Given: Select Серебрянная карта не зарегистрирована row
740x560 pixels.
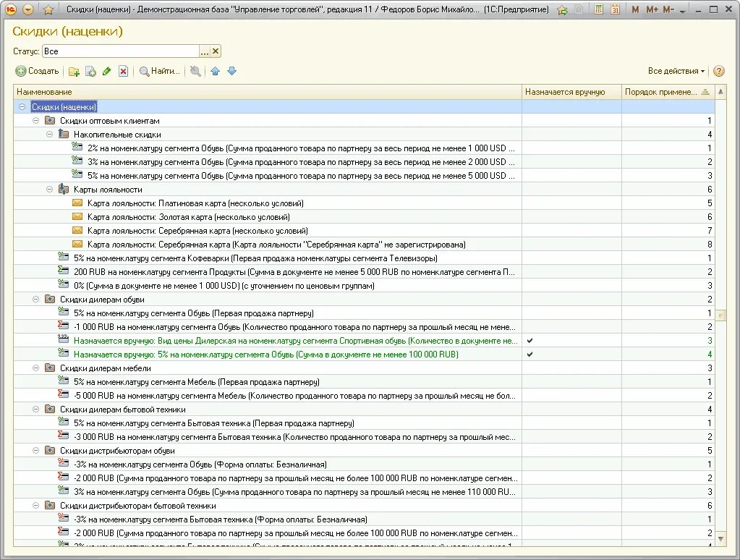Looking at the screenshot, I should coord(364,245).
